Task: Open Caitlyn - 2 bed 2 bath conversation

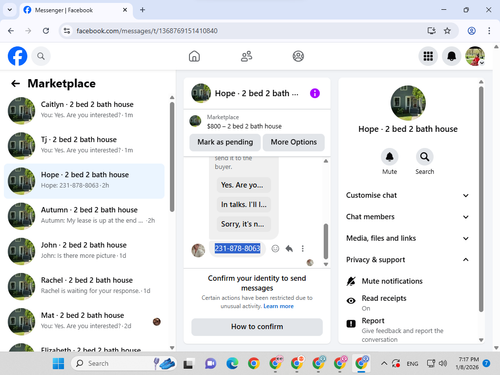Action: tap(84, 111)
